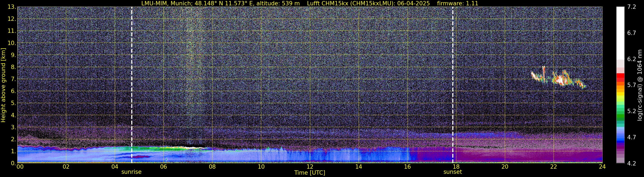Viewport: 644px width, 177px height.
Task: Click the time axis tick '16'
Action: (x=407, y=167)
